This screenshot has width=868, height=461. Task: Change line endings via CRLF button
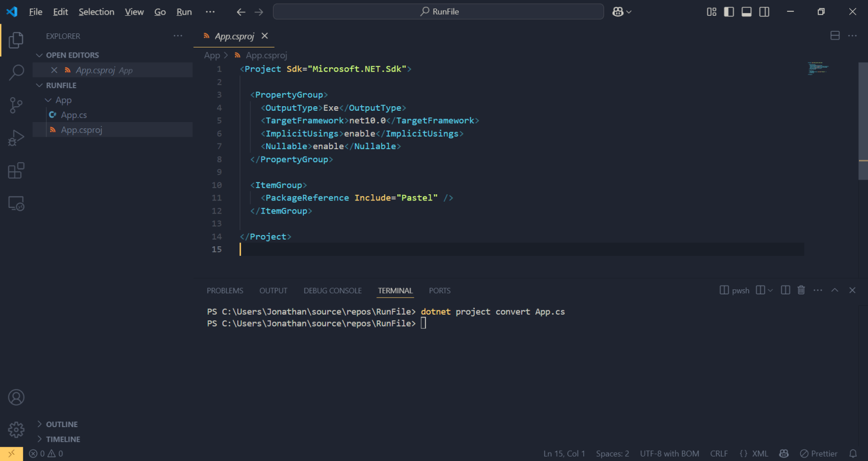point(719,453)
